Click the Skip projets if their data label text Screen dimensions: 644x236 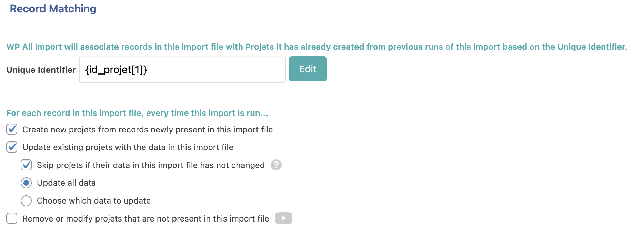[x=151, y=165]
